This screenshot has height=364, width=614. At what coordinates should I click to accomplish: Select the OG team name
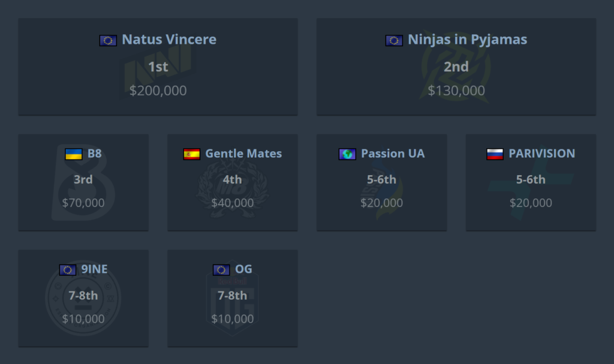click(x=243, y=269)
